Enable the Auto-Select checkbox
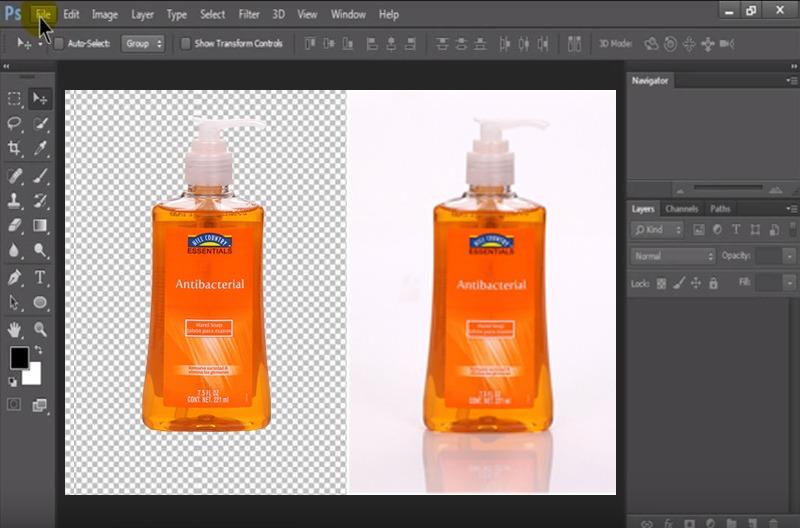800x528 pixels. (59, 44)
